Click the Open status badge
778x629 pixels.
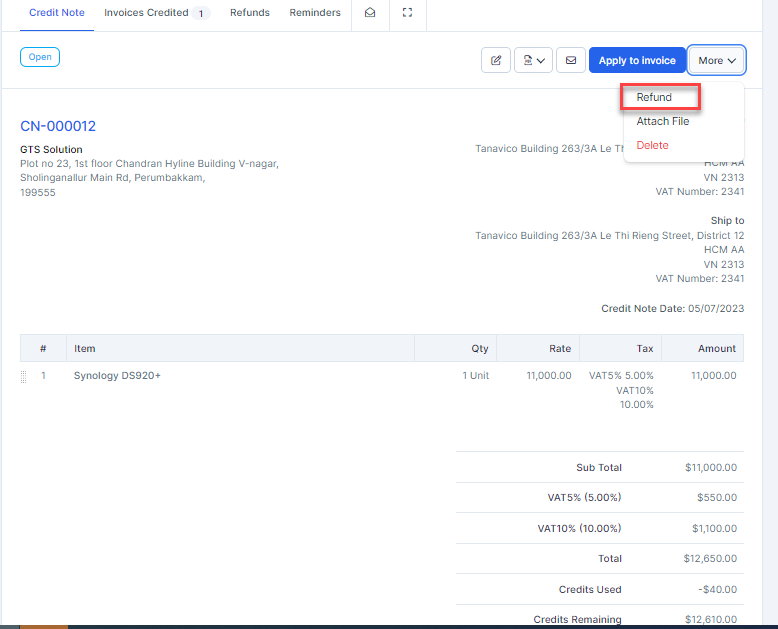click(x=40, y=57)
